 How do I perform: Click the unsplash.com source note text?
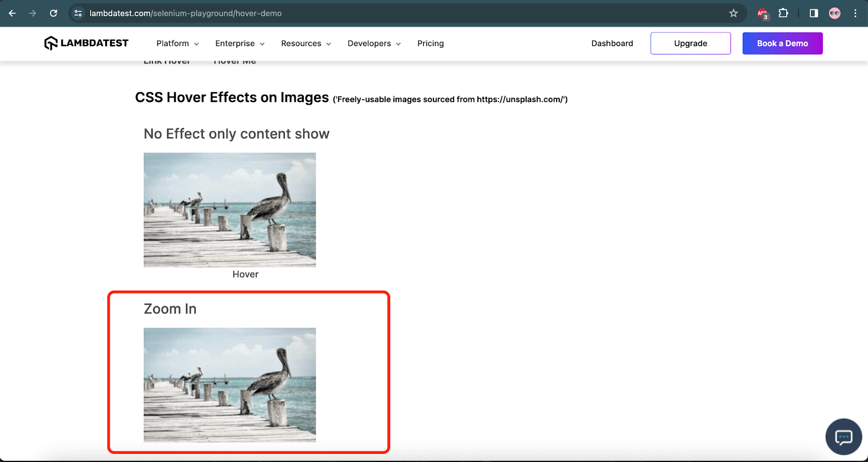[450, 99]
